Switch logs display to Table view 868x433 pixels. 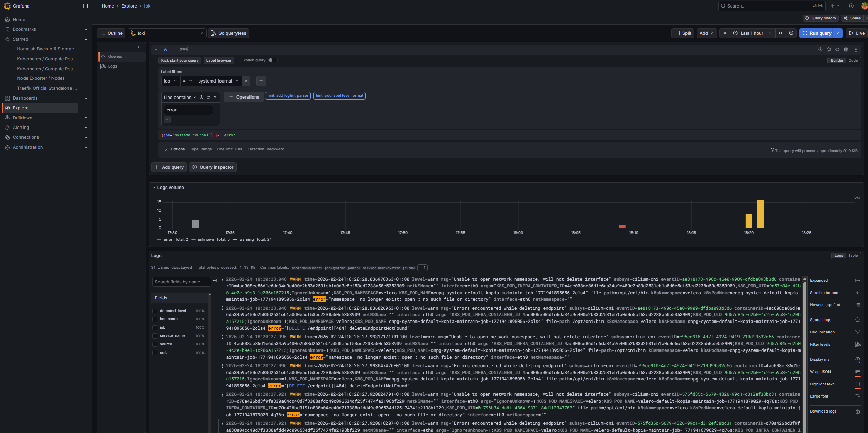click(x=853, y=255)
